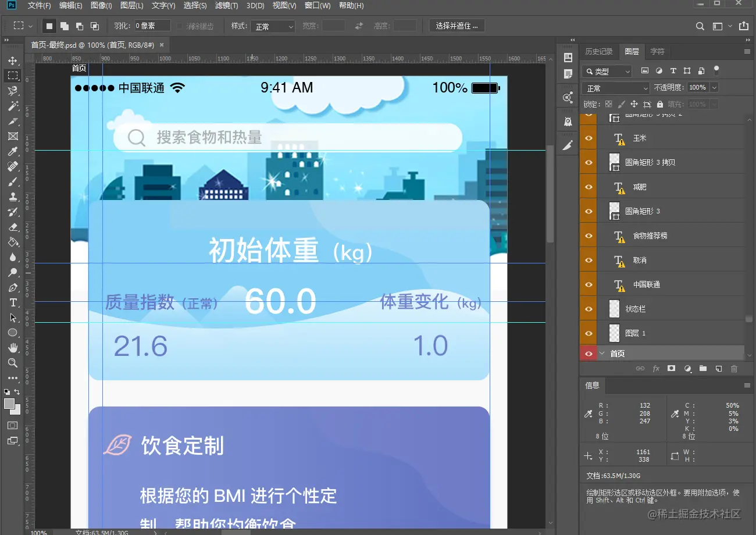Click the foreground color swatch
This screenshot has height=535, width=756.
click(9, 403)
